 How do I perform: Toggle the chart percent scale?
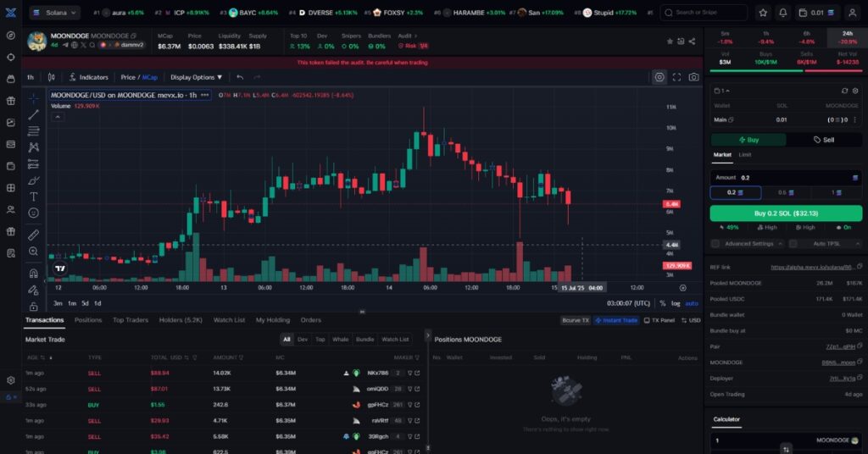click(663, 303)
